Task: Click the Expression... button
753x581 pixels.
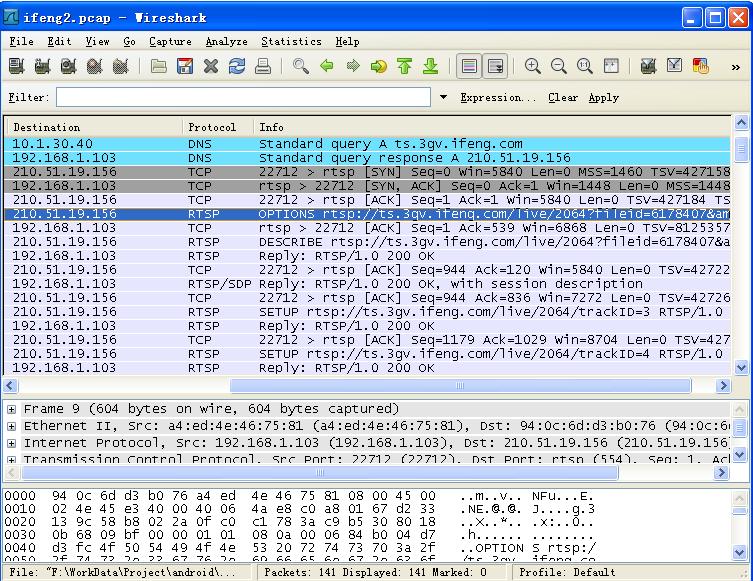Action: (x=497, y=98)
